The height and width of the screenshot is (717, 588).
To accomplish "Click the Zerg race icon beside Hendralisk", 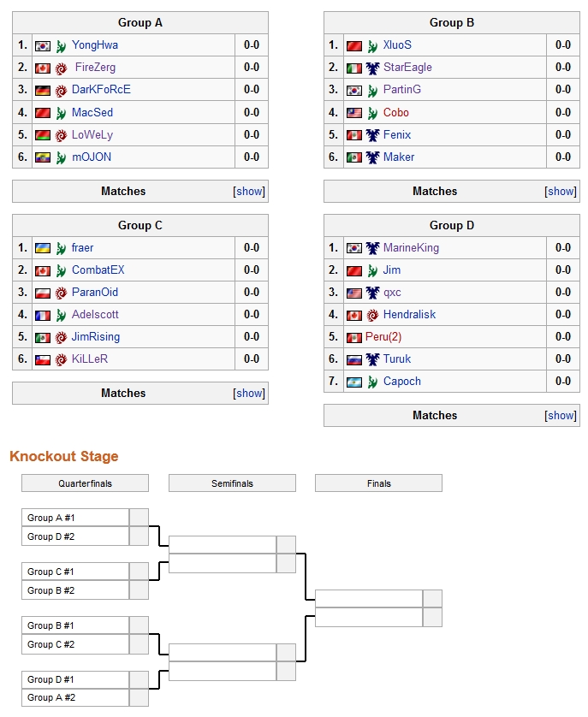I will click(x=372, y=315).
